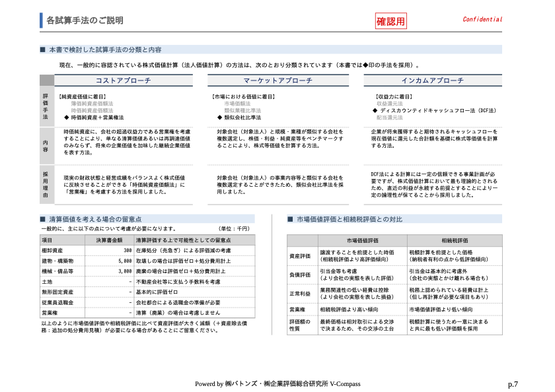Screen dimensions: 555x392
Task: Click the 相続税評価 column header
Action: point(455,240)
